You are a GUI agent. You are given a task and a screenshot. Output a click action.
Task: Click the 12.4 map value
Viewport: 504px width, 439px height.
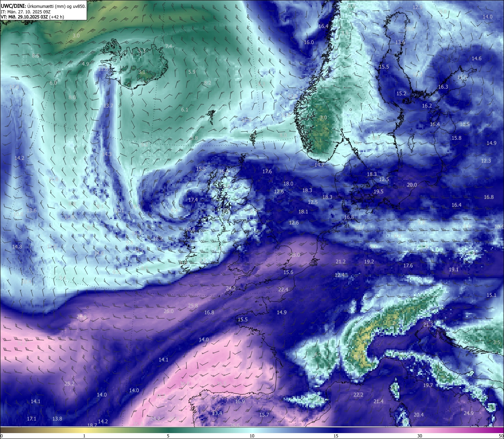point(339,275)
